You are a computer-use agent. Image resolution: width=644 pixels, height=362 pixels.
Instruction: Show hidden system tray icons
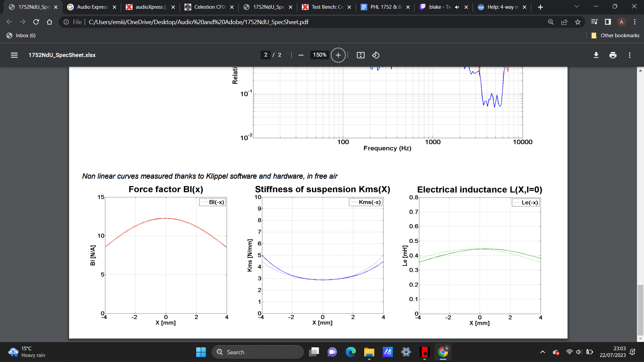pyautogui.click(x=542, y=352)
